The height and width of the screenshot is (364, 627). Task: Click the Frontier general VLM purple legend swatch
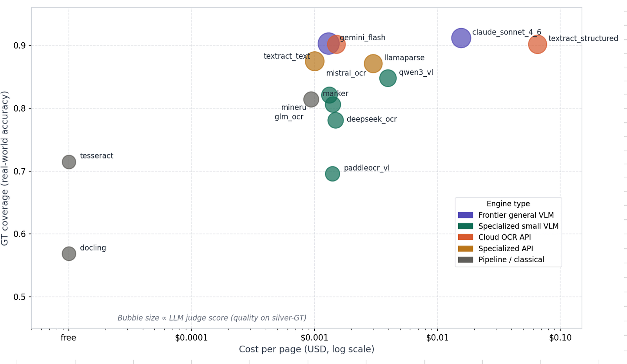[466, 215]
